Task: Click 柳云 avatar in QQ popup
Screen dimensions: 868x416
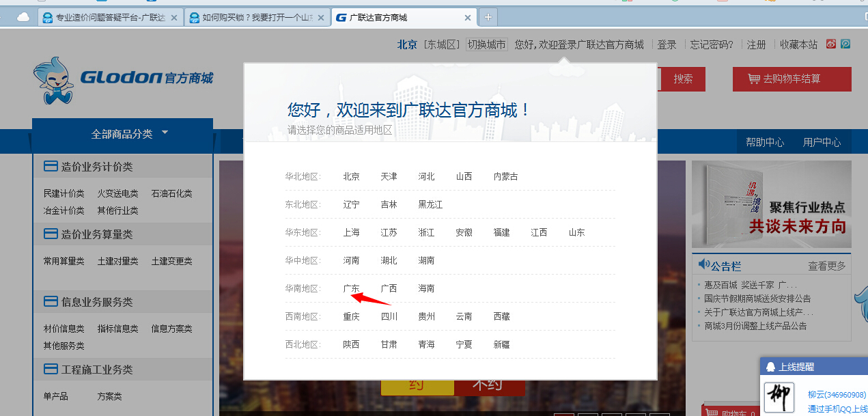Action: [779, 398]
